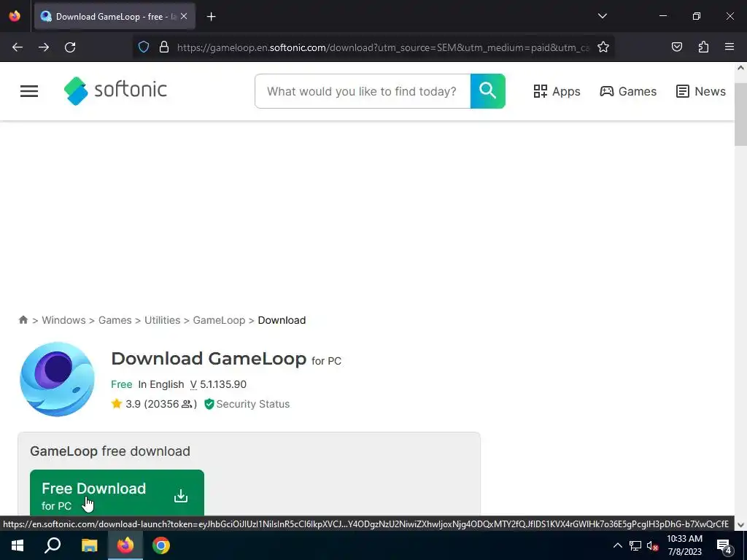Screen dimensions: 747x560
Task: Open the Utilities breadcrumb link
Action: click(163, 320)
